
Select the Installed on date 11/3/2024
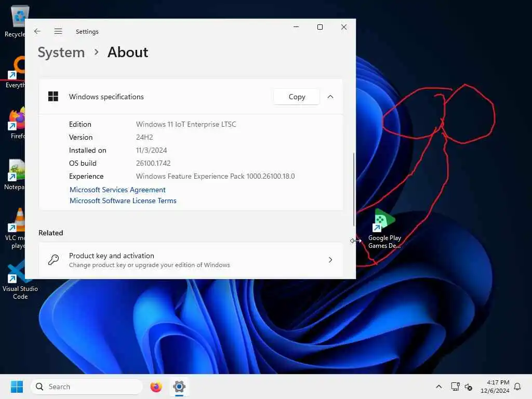click(x=151, y=150)
